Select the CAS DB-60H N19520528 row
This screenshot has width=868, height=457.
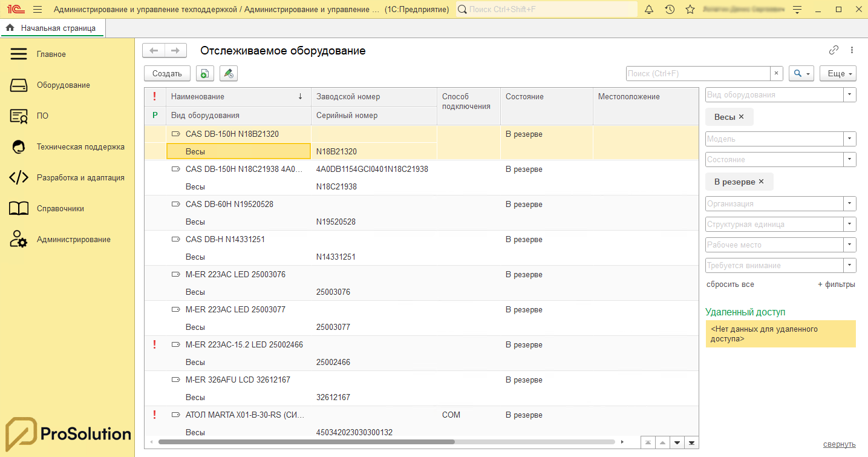[229, 205]
